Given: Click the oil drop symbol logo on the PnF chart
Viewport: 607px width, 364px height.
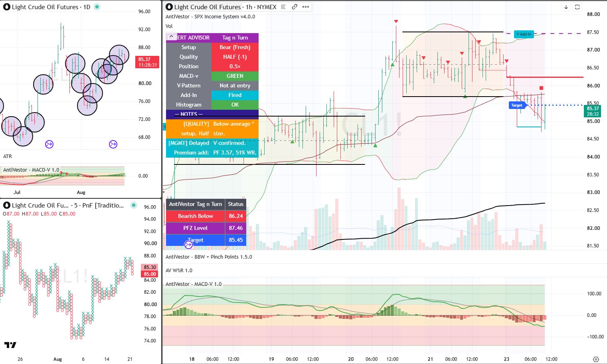Looking at the screenshot, I should point(6,205).
